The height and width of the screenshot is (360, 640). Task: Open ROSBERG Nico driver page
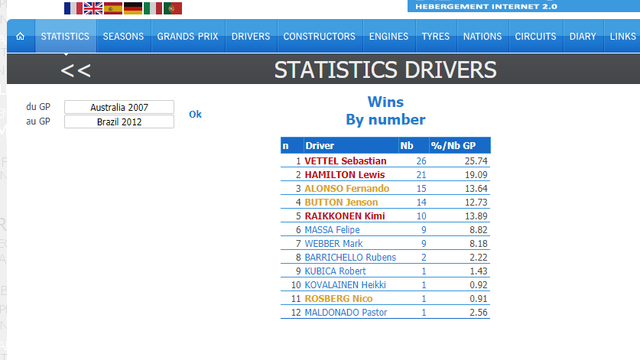(338, 299)
